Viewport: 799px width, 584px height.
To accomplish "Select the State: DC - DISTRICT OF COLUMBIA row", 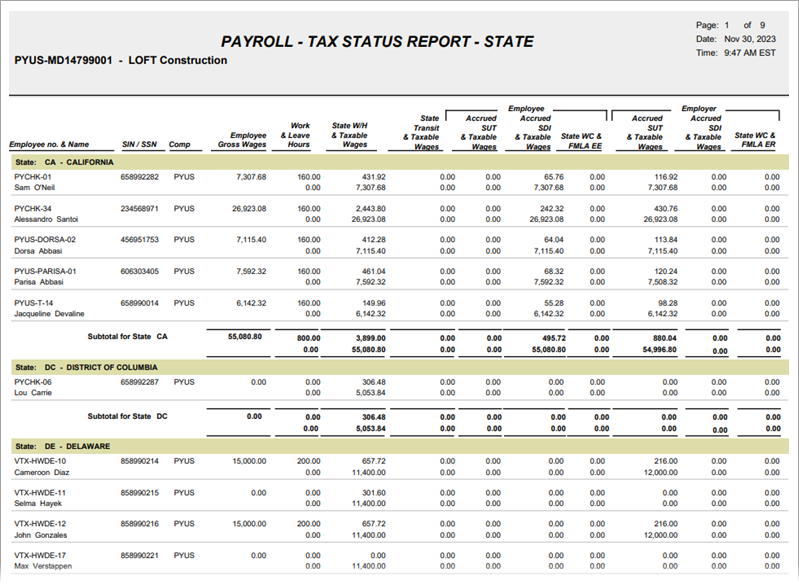I will [x=400, y=367].
